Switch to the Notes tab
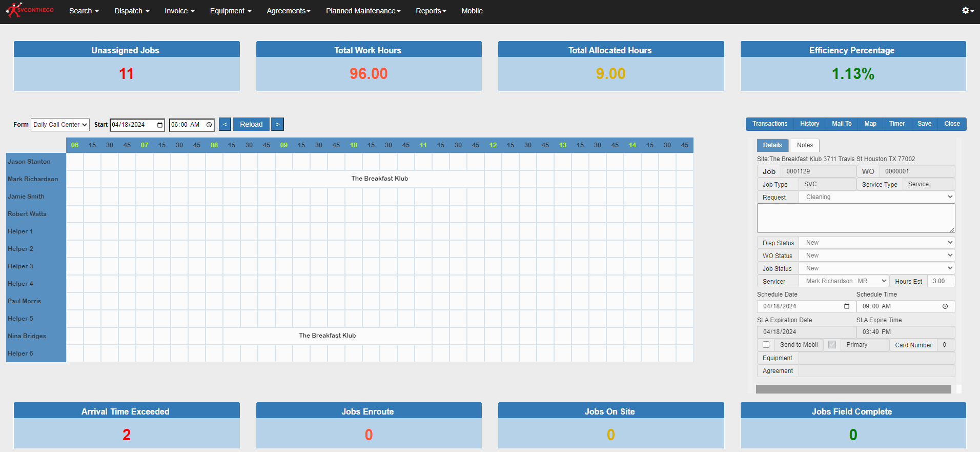The width and height of the screenshot is (980, 452). pos(805,145)
